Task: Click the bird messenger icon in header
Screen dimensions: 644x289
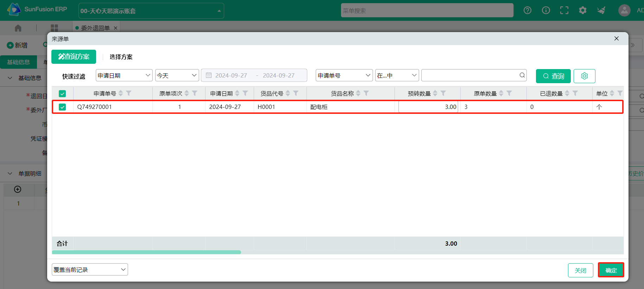Action: (x=601, y=10)
